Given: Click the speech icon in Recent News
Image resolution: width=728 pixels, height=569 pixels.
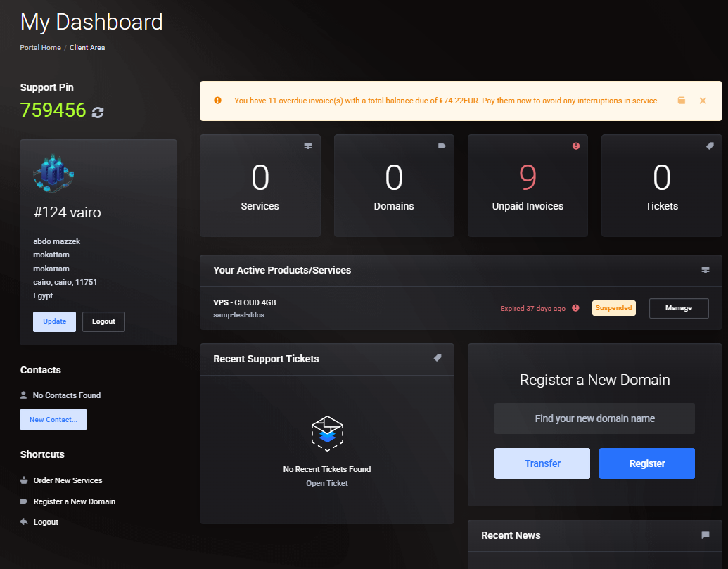Looking at the screenshot, I should coord(705,535).
